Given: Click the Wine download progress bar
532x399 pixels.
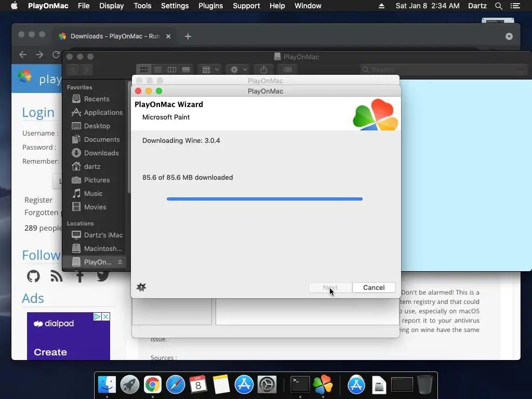Looking at the screenshot, I should pos(264,199).
